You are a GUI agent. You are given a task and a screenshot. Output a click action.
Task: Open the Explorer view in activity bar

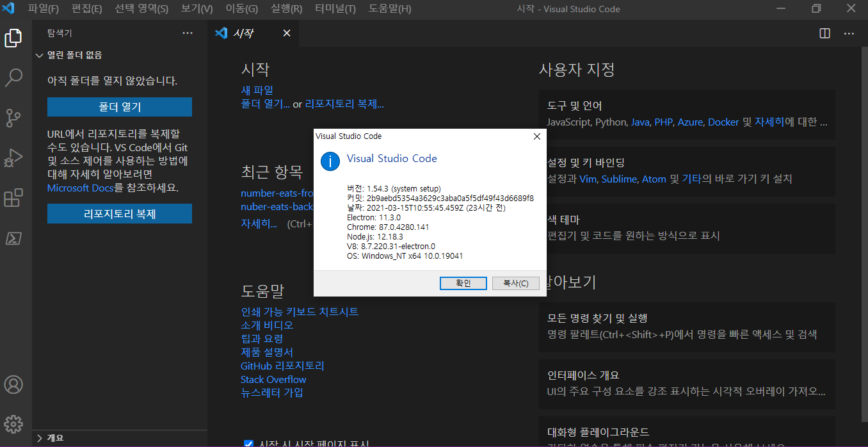13,38
